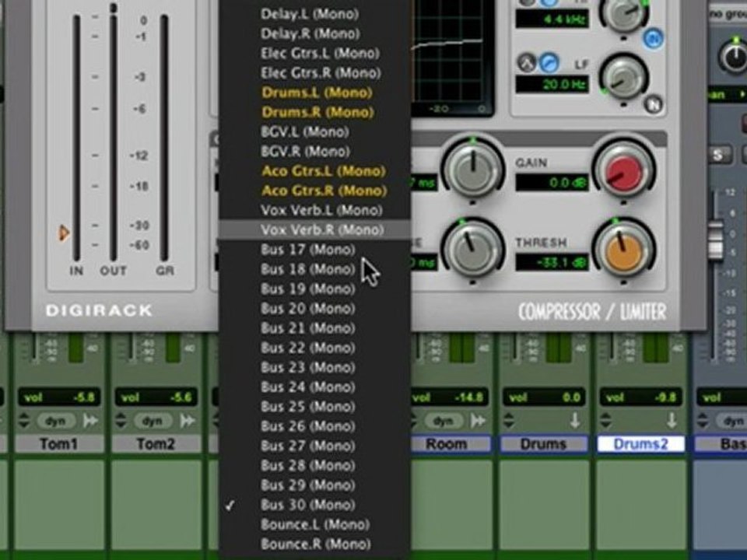The height and width of the screenshot is (560, 747).
Task: Click Room volume display -14.8
Action: 448,397
